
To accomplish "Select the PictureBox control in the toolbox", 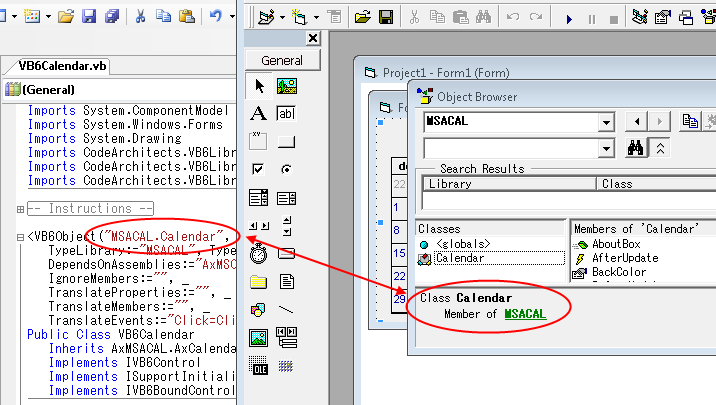I will (286, 86).
